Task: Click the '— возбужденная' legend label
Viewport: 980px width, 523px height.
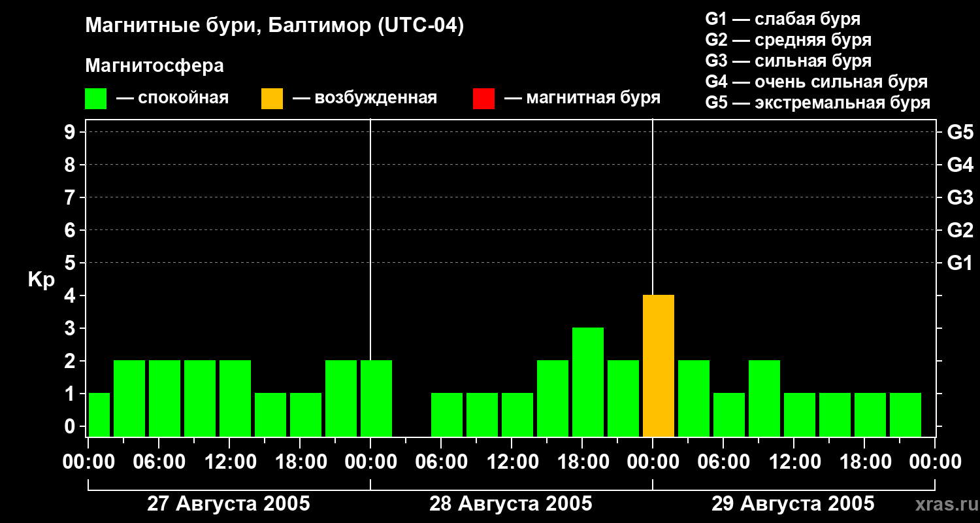Action: [x=365, y=98]
